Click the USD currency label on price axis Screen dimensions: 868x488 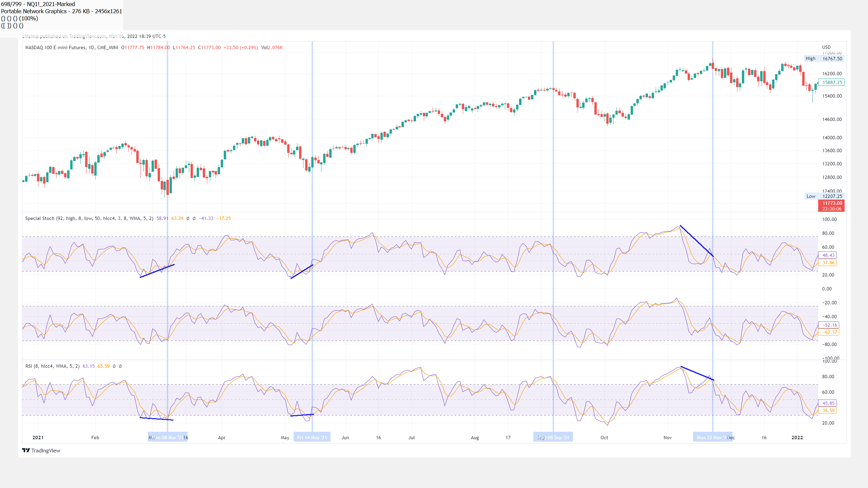[826, 47]
